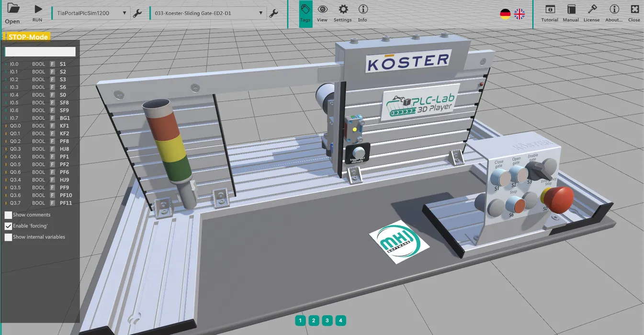Toggle the F force button for SF9

coord(52,110)
